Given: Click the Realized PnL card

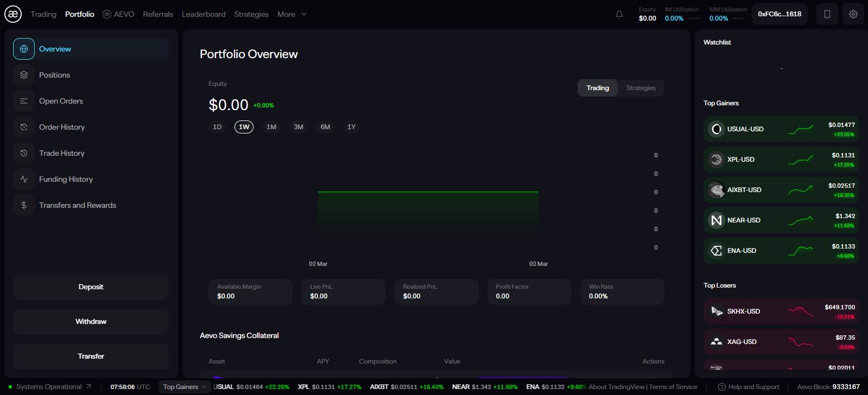Looking at the screenshot, I should (436, 292).
